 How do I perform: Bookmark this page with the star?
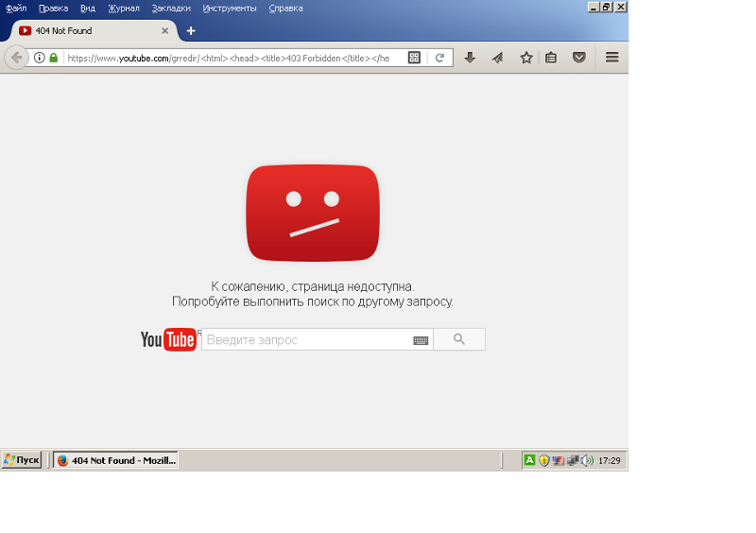pyautogui.click(x=526, y=58)
